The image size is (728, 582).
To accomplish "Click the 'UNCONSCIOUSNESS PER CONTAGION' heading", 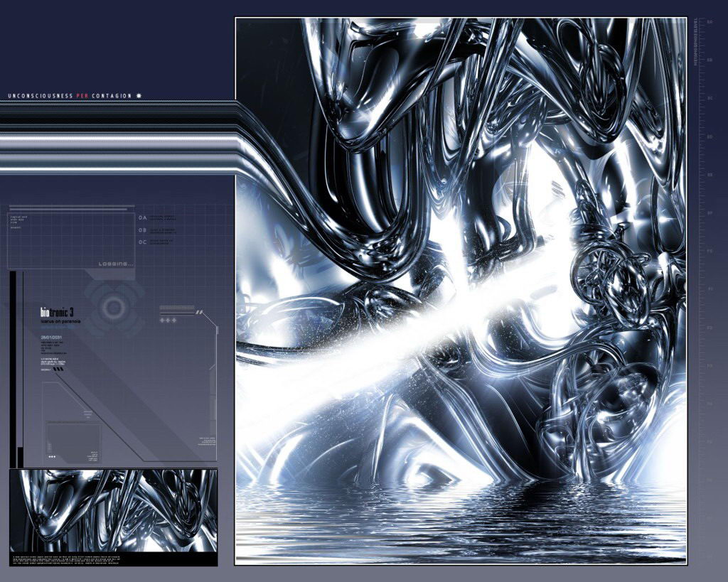I will [x=70, y=96].
